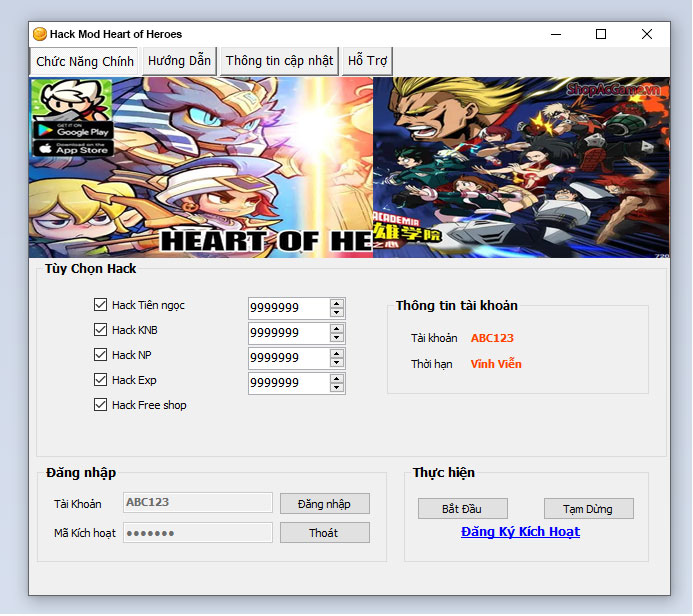Toggle the Hack KNB checkbox
The image size is (693, 616).
(100, 330)
